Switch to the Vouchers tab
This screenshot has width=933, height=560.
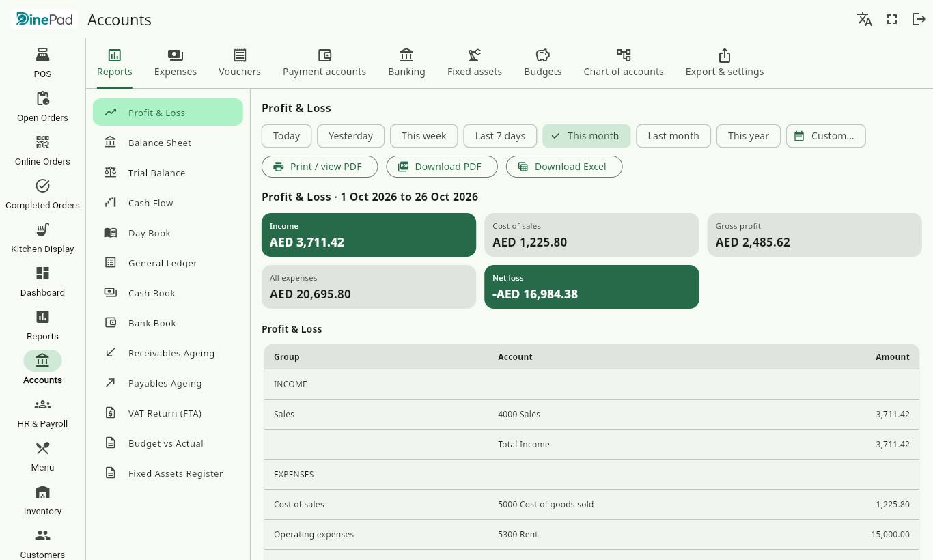[240, 63]
